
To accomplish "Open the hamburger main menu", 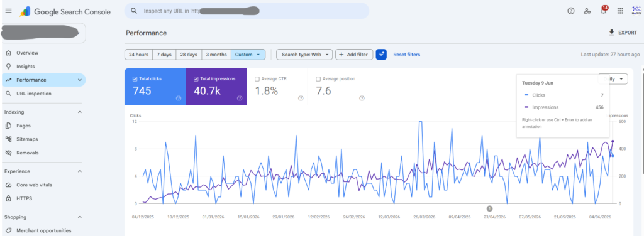I will click(x=8, y=11).
